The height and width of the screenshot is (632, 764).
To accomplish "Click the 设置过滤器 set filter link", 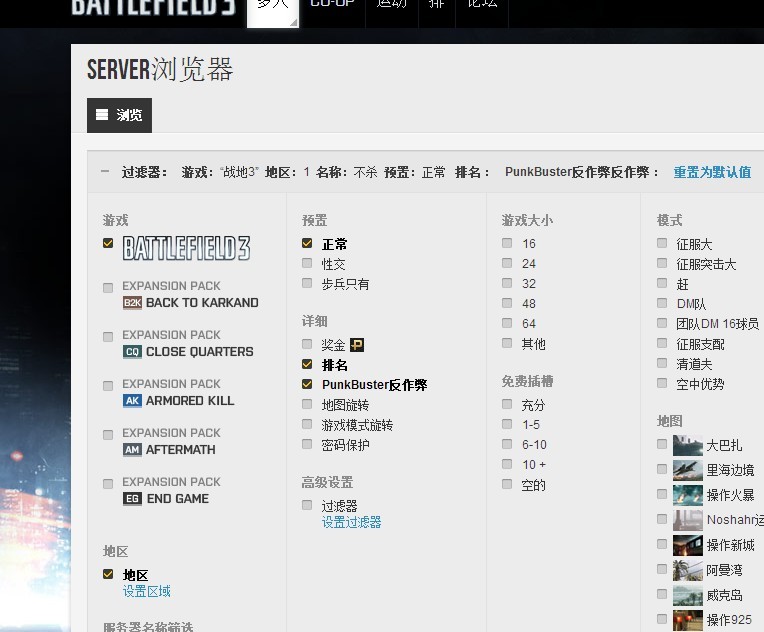I will [x=351, y=522].
